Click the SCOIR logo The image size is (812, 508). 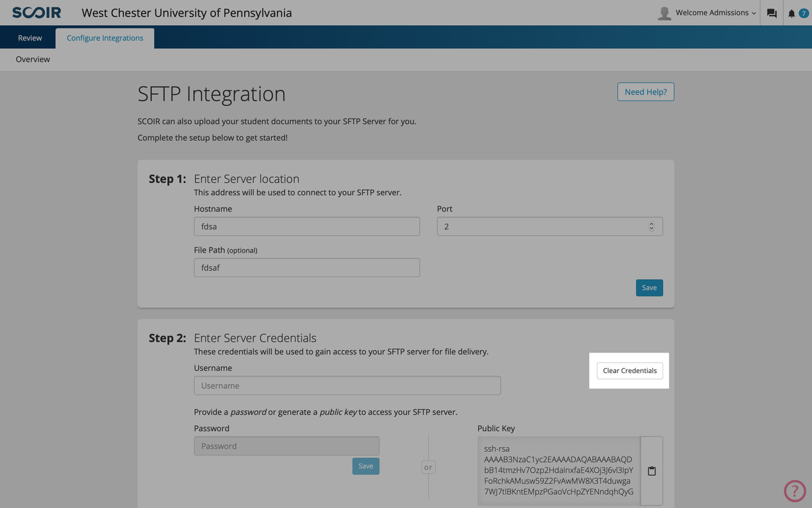[36, 13]
